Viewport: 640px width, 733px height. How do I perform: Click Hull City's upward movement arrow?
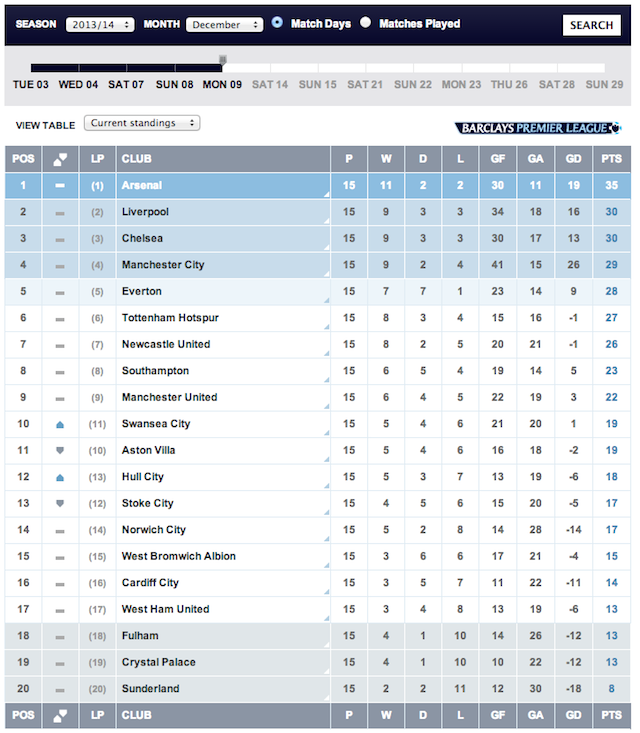(60, 477)
